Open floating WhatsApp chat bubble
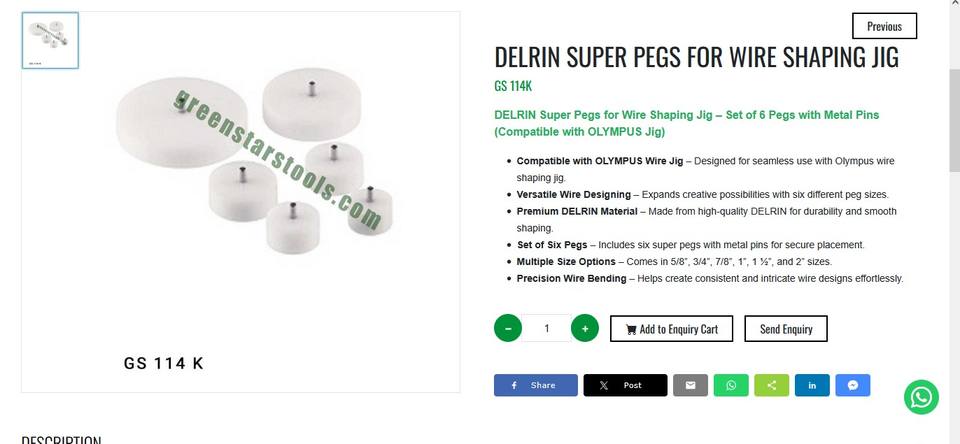 click(x=921, y=397)
